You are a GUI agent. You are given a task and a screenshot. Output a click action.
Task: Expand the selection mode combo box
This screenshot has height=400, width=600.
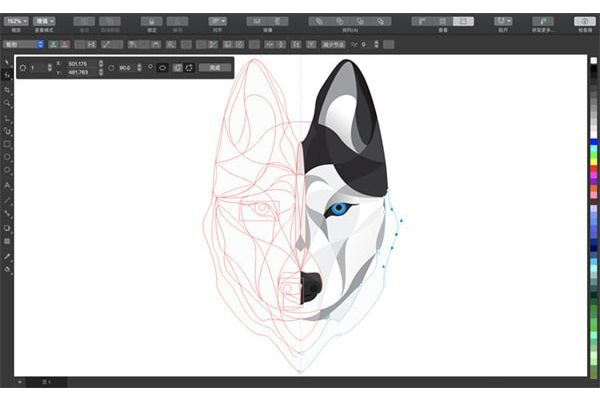tap(23, 44)
